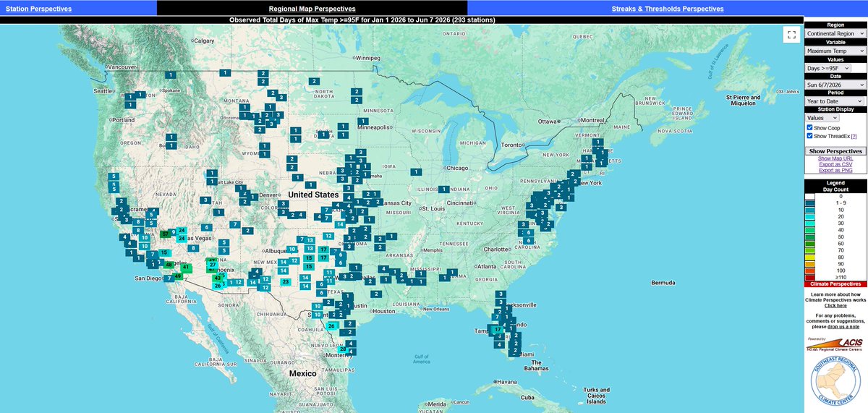868x413 pixels.
Task: Click the Show Perspectives button
Action: (x=835, y=151)
